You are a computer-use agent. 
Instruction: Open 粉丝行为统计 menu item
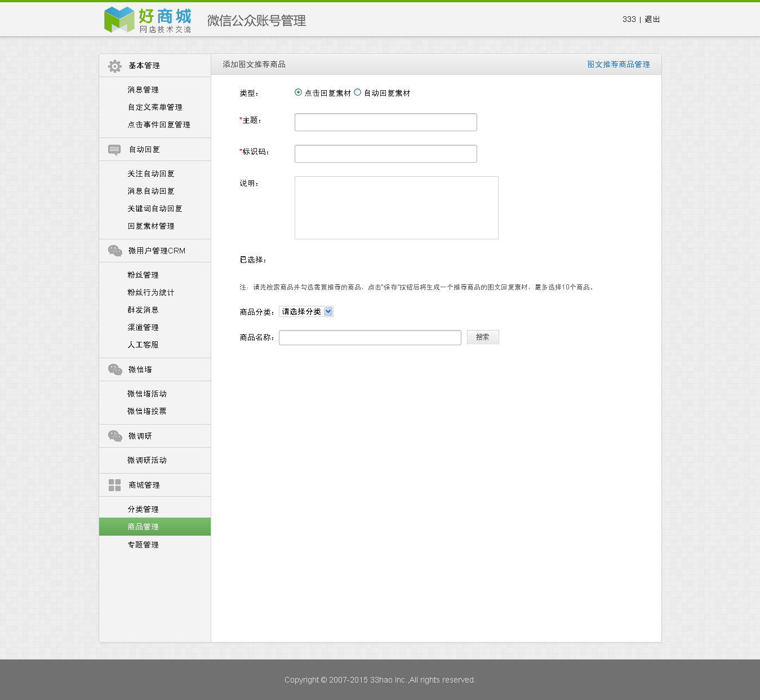click(151, 292)
